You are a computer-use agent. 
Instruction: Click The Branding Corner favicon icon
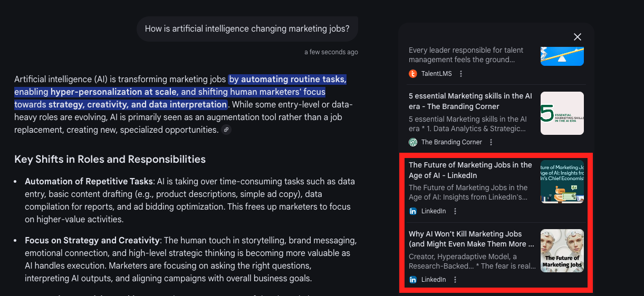(x=413, y=142)
